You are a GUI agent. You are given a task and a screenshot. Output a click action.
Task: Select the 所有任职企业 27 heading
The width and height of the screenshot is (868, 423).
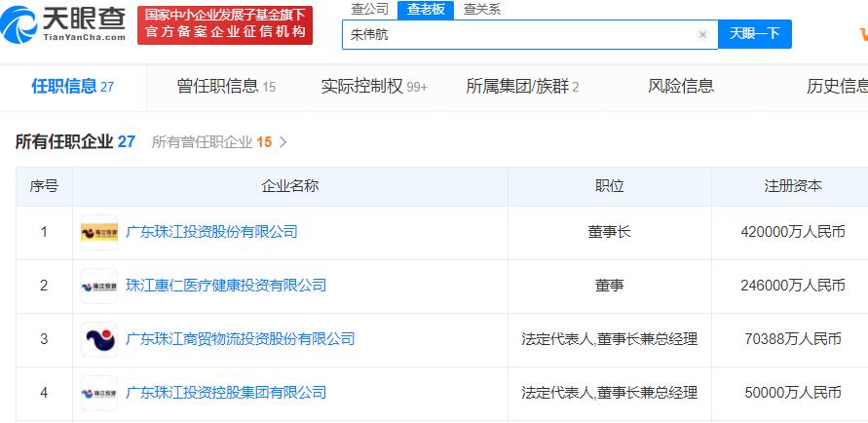75,141
